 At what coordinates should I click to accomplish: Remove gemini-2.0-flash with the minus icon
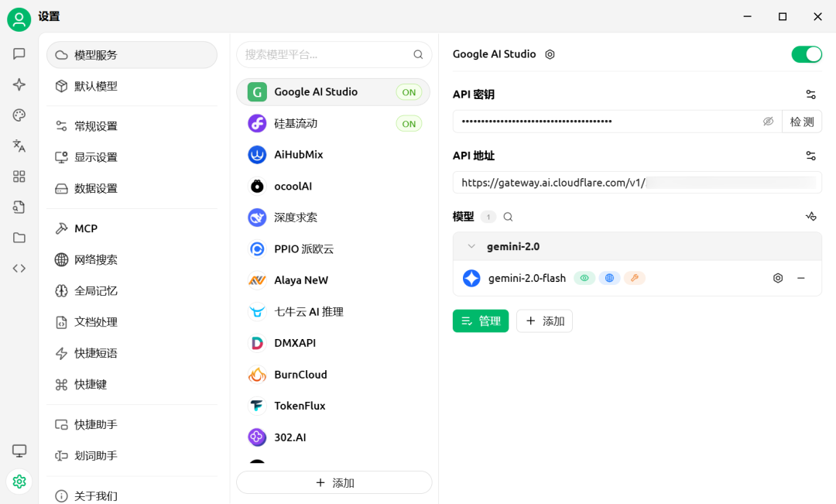[x=801, y=278]
